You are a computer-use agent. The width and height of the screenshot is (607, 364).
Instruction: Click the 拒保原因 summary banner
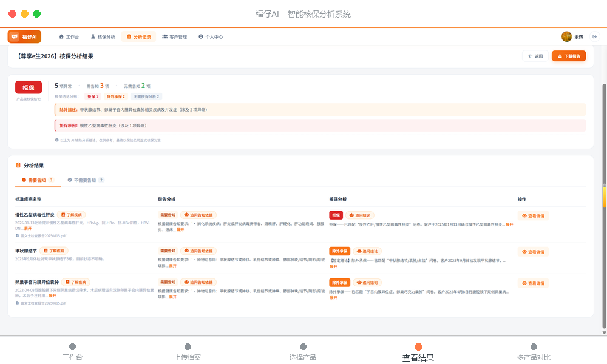(320, 126)
